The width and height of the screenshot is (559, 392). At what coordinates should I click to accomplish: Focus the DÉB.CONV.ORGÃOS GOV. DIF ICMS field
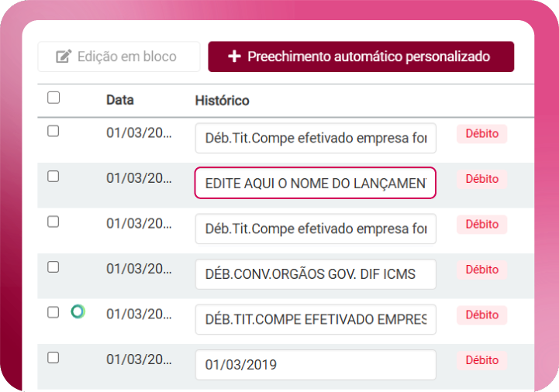click(x=316, y=274)
